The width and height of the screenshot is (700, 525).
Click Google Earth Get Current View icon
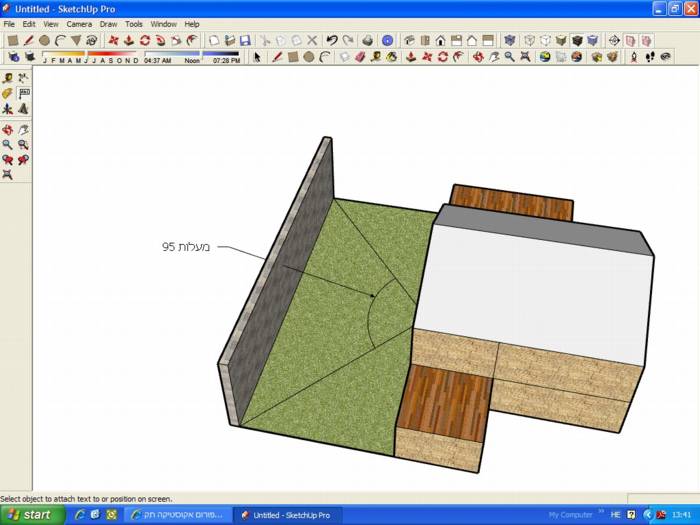(x=545, y=57)
